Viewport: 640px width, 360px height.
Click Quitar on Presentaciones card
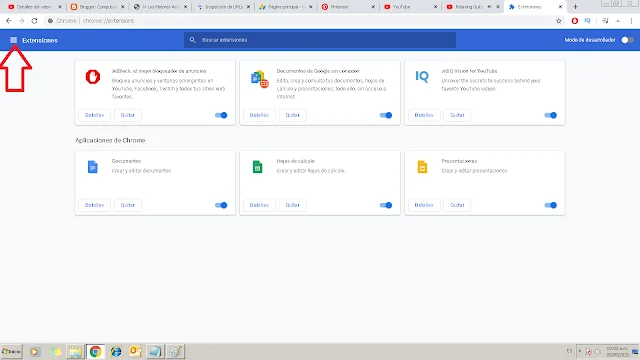click(458, 205)
